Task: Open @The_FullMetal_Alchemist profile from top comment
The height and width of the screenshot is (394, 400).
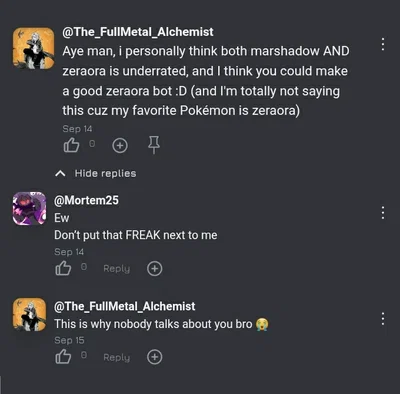Action: click(x=138, y=32)
